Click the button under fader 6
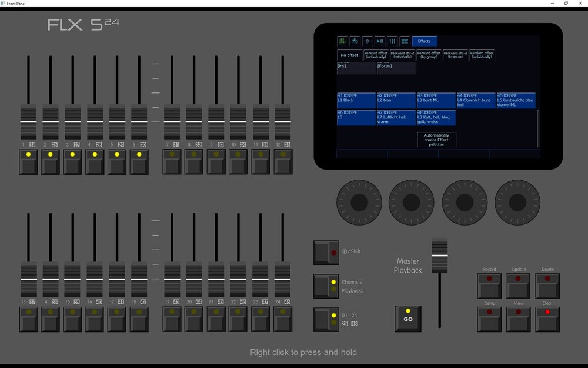 [139, 162]
